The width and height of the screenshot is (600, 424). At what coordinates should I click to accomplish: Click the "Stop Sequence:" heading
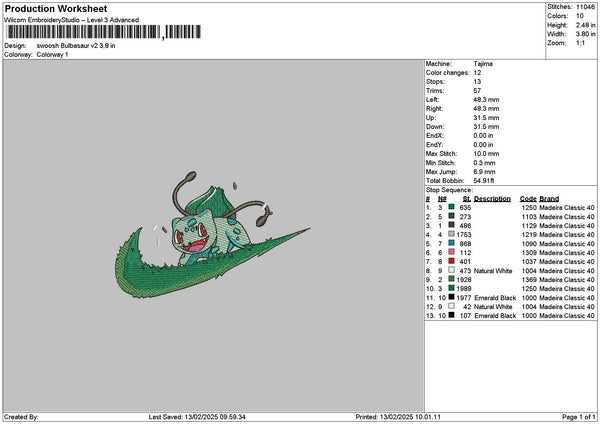449,190
